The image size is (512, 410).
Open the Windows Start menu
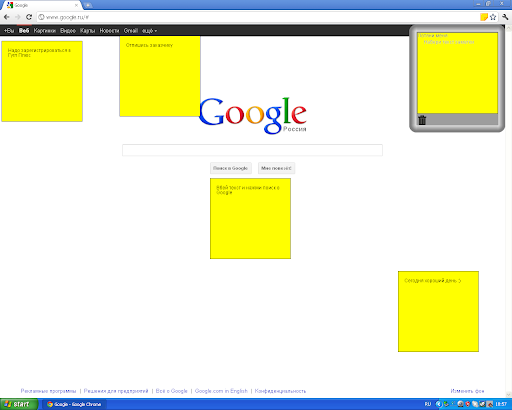click(x=19, y=404)
